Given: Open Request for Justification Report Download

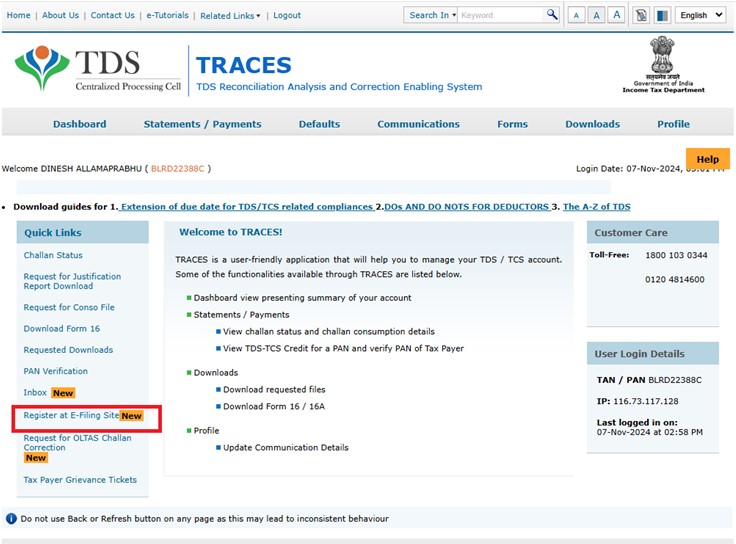Looking at the screenshot, I should click(x=72, y=281).
